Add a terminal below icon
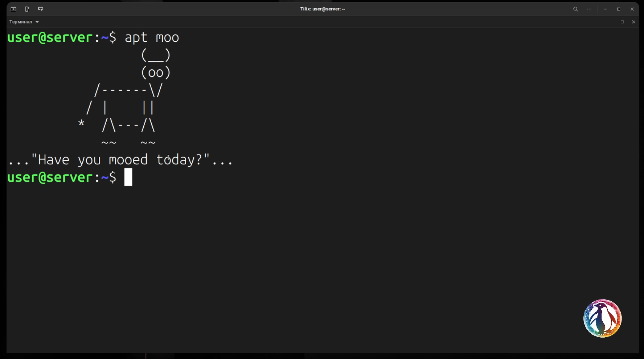Viewport: 644px width, 359px height. pos(41,9)
